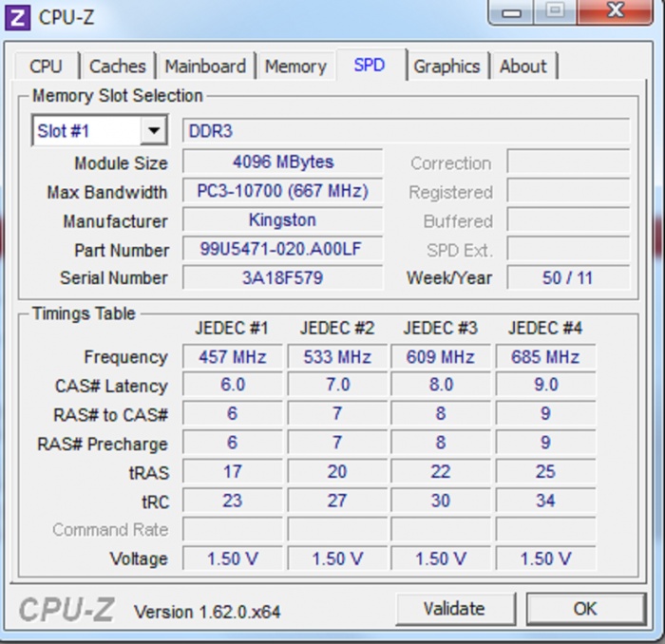Open the Graphics tab

click(x=446, y=66)
